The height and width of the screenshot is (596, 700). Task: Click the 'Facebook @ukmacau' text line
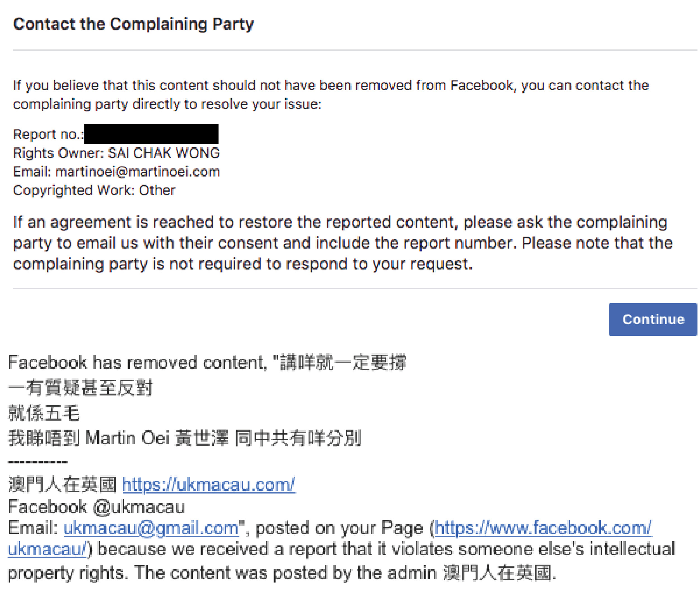click(x=96, y=507)
